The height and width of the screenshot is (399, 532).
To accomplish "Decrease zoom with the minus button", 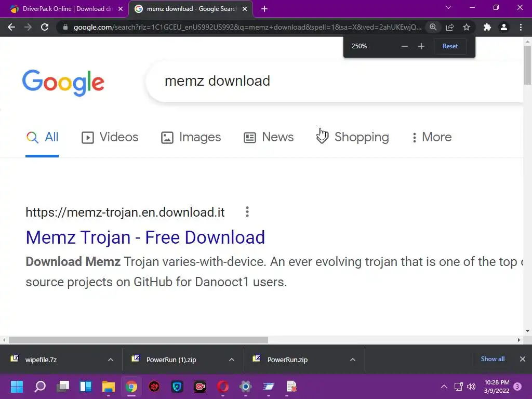I will coord(404,46).
